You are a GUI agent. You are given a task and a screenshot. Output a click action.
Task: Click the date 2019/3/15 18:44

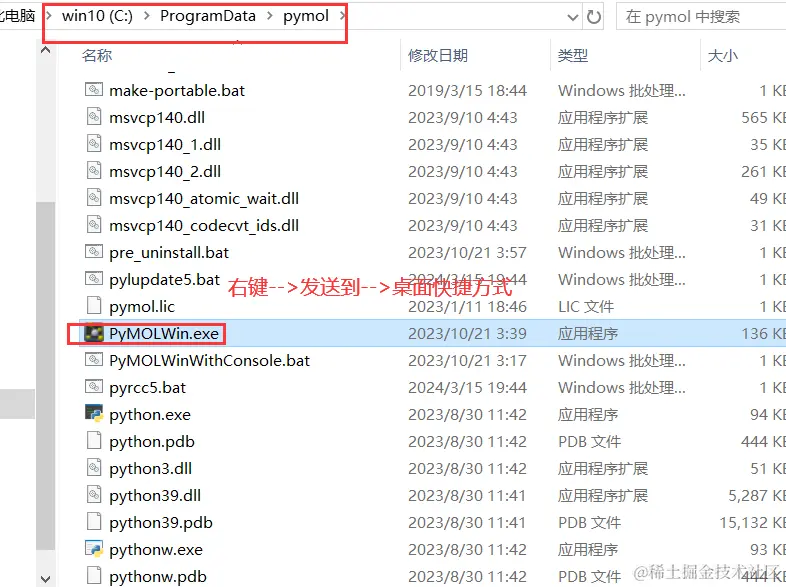point(467,91)
